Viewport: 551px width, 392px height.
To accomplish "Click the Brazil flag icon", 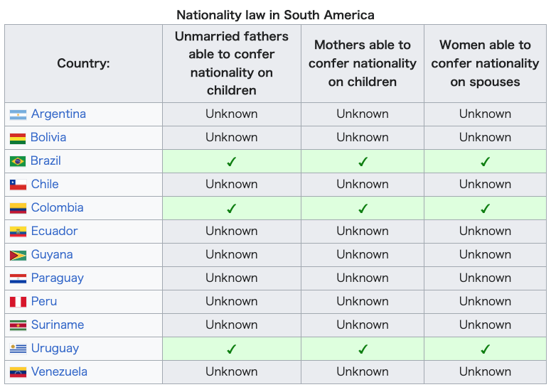I will [18, 161].
